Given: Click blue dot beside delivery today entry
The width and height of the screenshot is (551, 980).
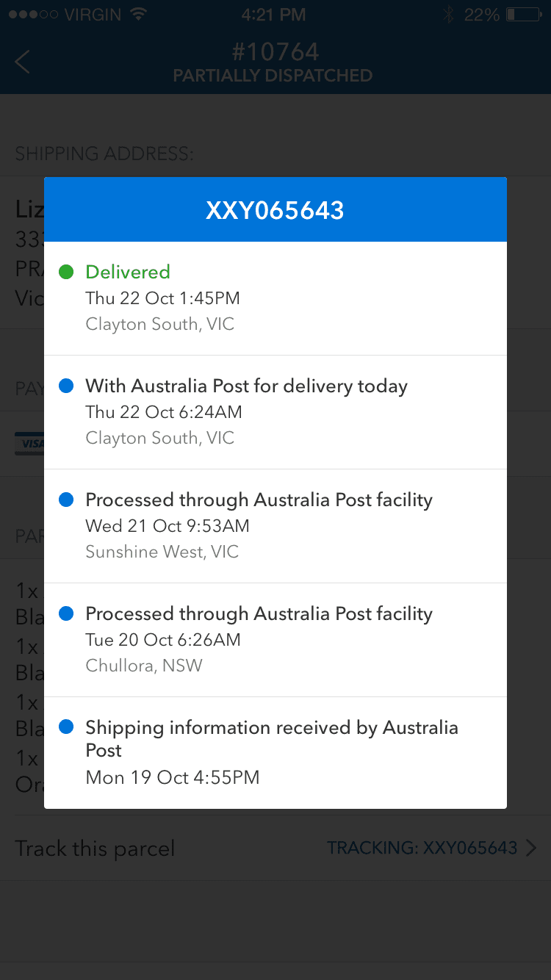Looking at the screenshot, I should (66, 386).
